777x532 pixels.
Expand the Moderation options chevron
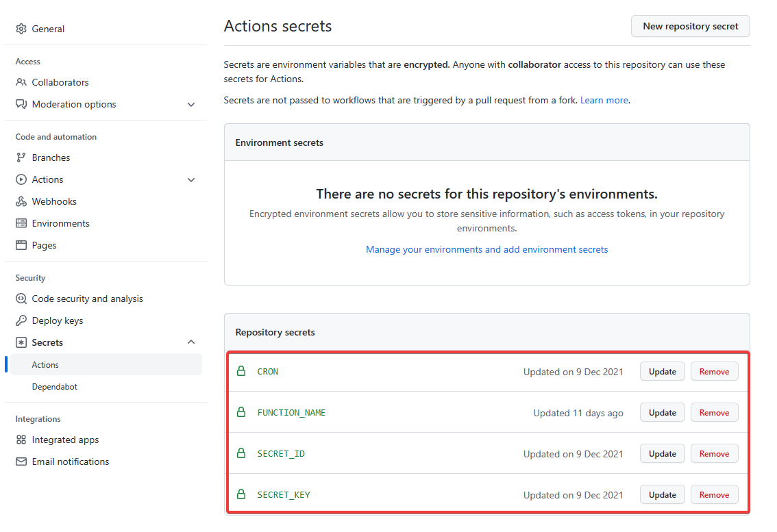[x=191, y=105]
